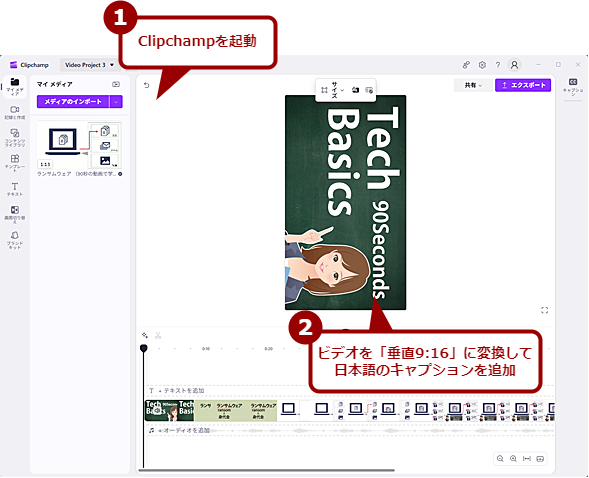Open the テンプレート sidebar tab
Image resolution: width=589 pixels, height=478 pixels.
click(15, 163)
